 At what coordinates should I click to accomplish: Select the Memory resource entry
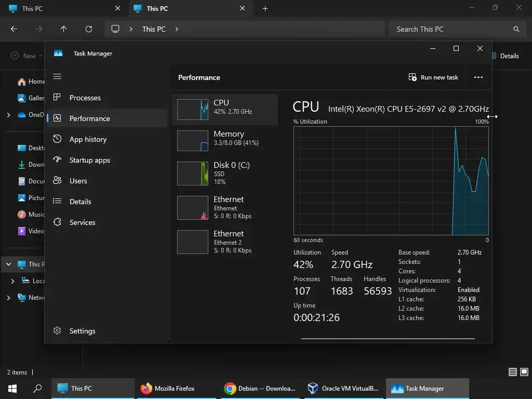pos(225,140)
